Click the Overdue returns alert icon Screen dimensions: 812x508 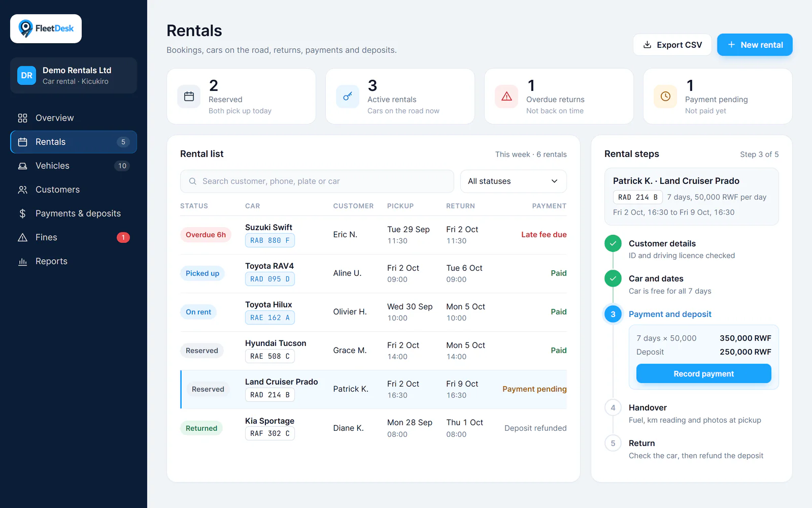pyautogui.click(x=506, y=97)
